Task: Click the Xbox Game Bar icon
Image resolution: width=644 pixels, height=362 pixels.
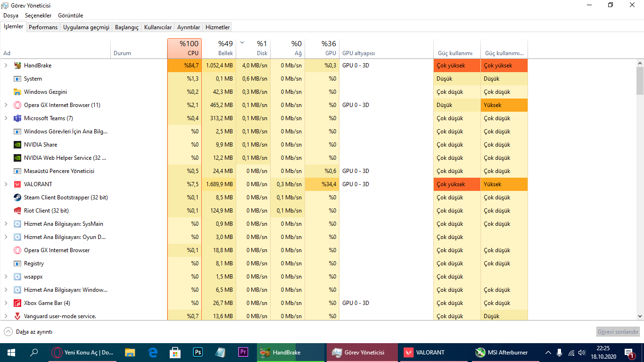Action: tap(17, 303)
